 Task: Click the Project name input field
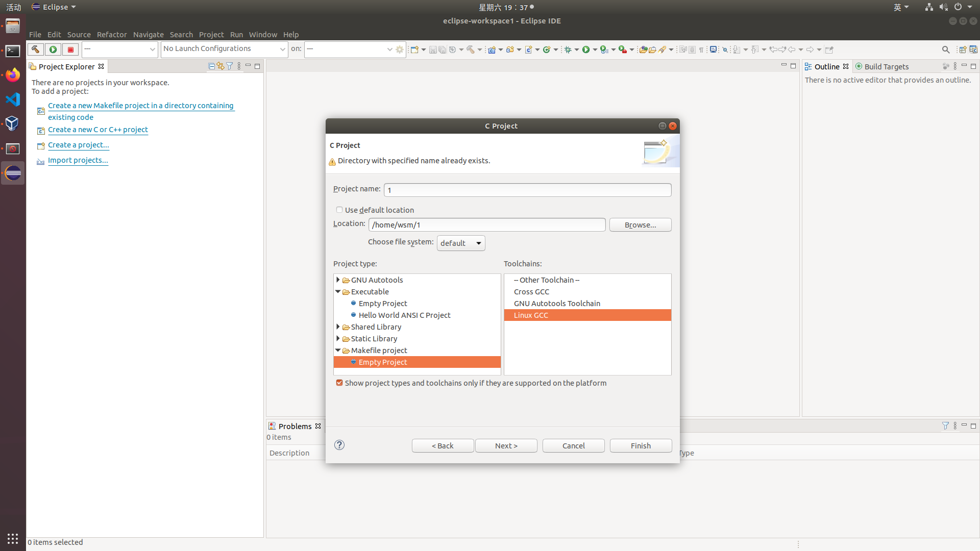click(527, 190)
